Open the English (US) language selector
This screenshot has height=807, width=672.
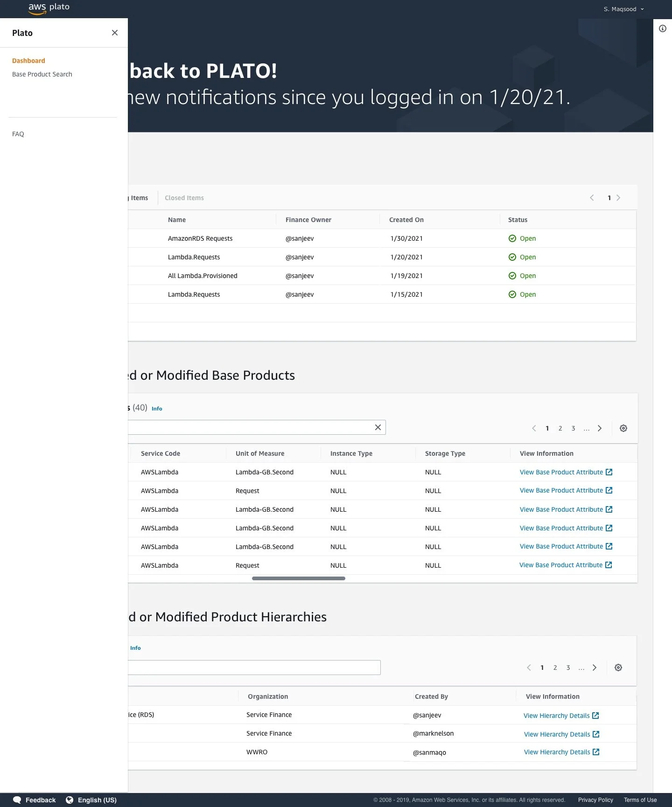[91, 800]
